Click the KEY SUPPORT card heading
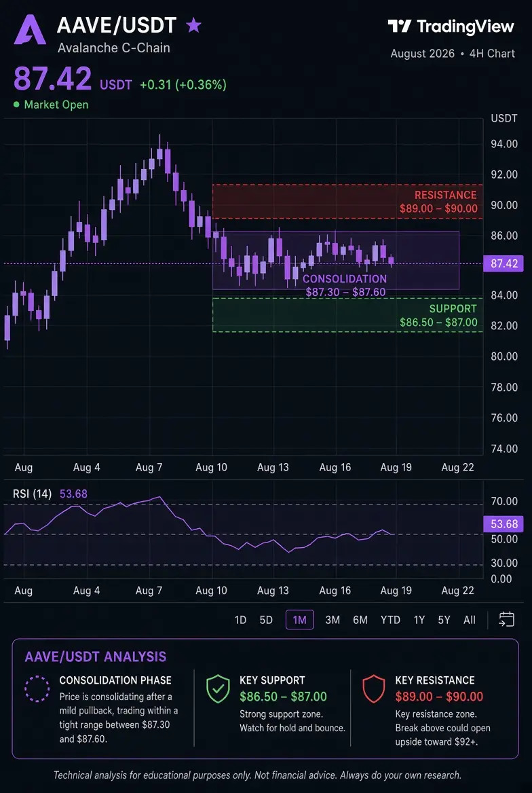The image size is (532, 793). pyautogui.click(x=272, y=680)
